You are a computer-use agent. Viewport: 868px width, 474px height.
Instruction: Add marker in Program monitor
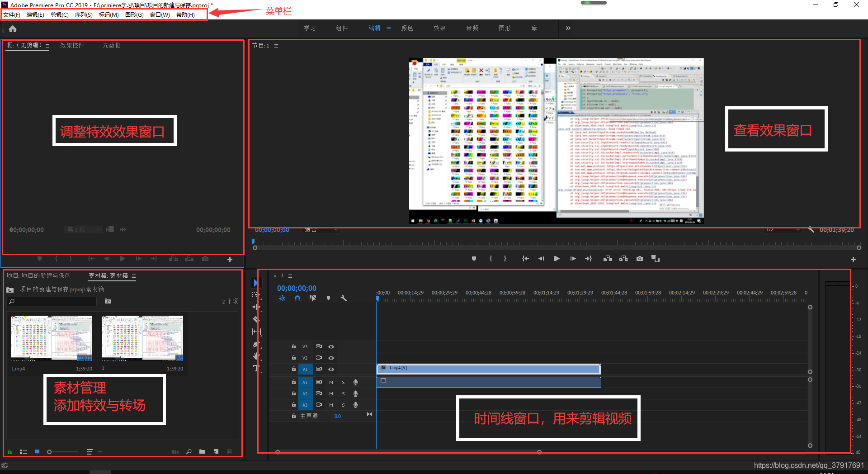coord(474,259)
